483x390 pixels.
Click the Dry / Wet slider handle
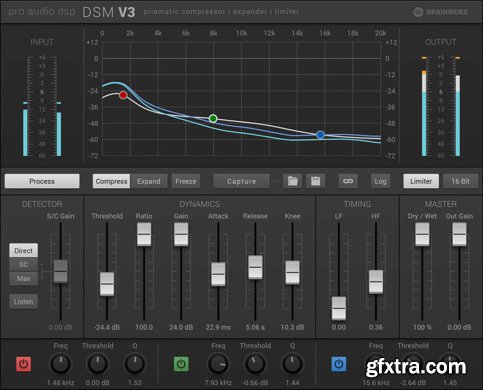tap(422, 234)
